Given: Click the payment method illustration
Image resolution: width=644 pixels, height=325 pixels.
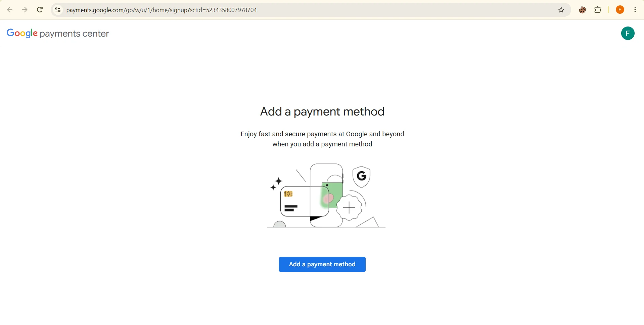Looking at the screenshot, I should click(x=326, y=196).
